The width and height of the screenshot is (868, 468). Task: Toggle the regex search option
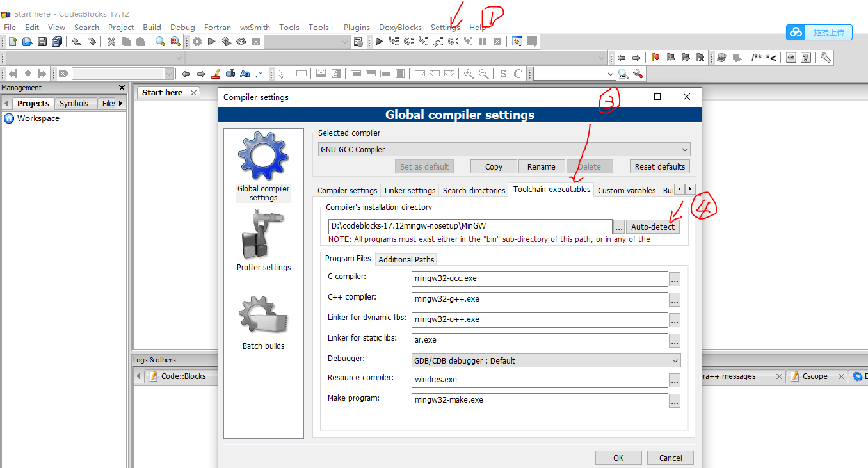(259, 74)
